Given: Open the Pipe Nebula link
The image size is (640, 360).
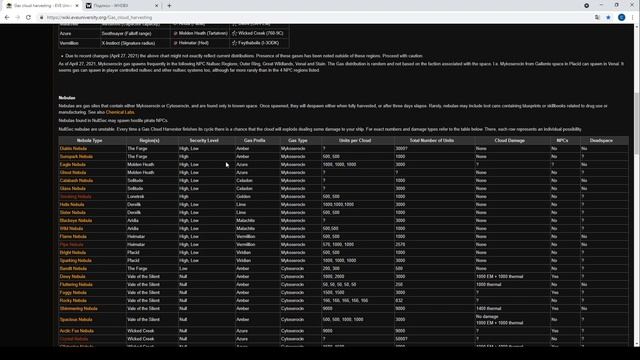Looking at the screenshot, I should tap(71, 244).
